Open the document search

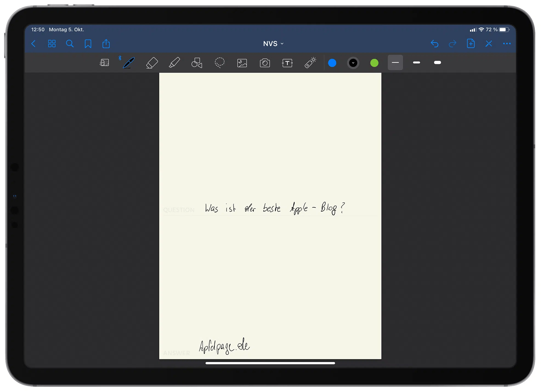click(x=70, y=44)
